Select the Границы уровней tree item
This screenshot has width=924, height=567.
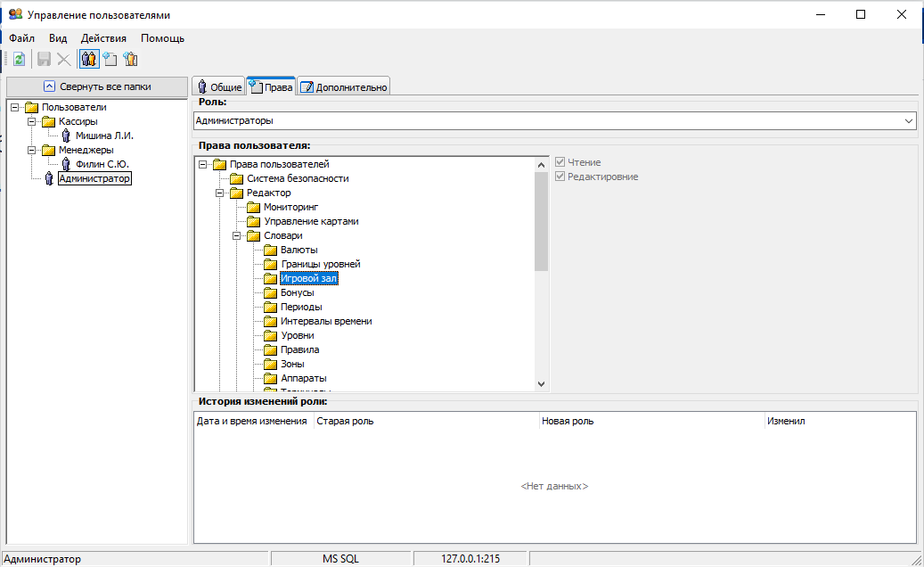(321, 264)
